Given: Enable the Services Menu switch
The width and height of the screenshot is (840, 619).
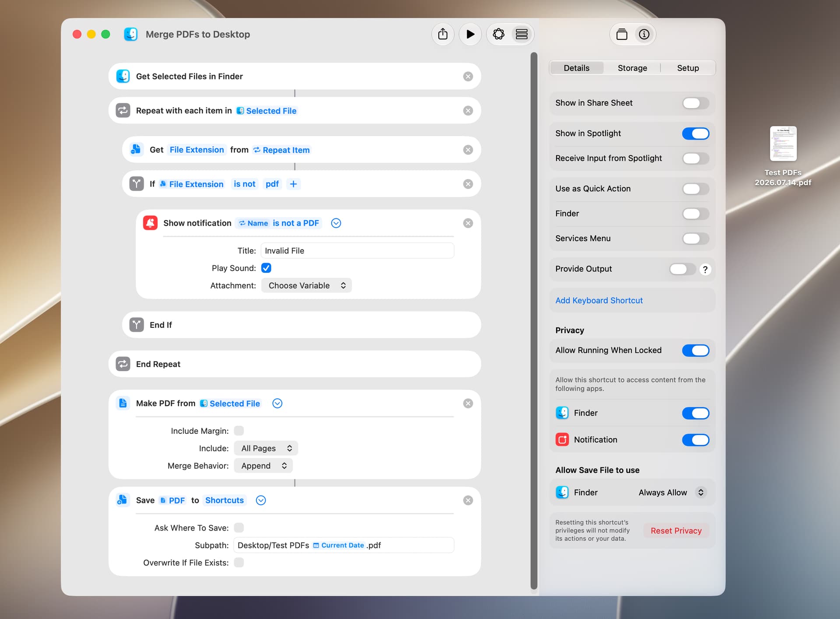Looking at the screenshot, I should pos(696,239).
